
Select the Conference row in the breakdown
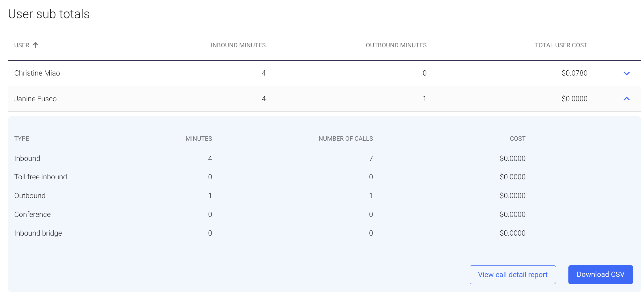[x=32, y=214]
